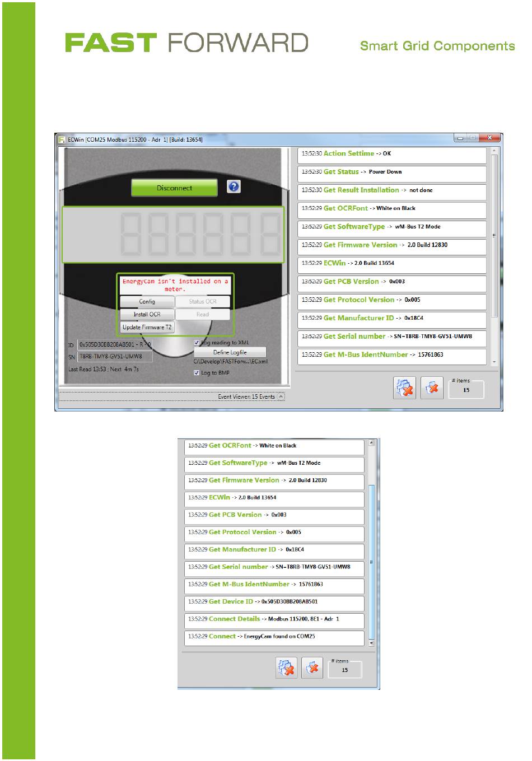This screenshot has height=761, width=532.
Task: Click the Disconnect button
Action: (x=174, y=188)
